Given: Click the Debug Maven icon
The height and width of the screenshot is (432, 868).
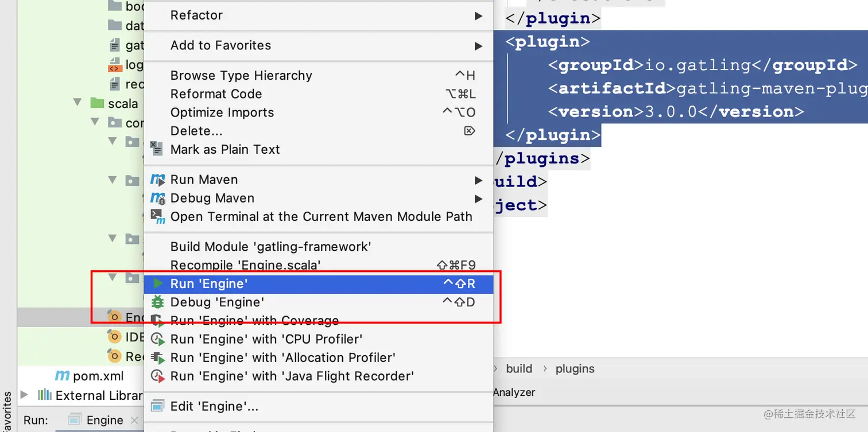Looking at the screenshot, I should (157, 199).
